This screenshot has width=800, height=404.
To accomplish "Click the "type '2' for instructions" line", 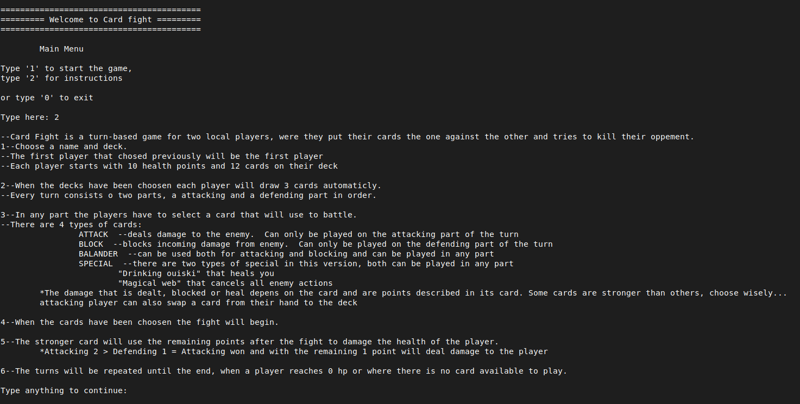I will pyautogui.click(x=61, y=78).
